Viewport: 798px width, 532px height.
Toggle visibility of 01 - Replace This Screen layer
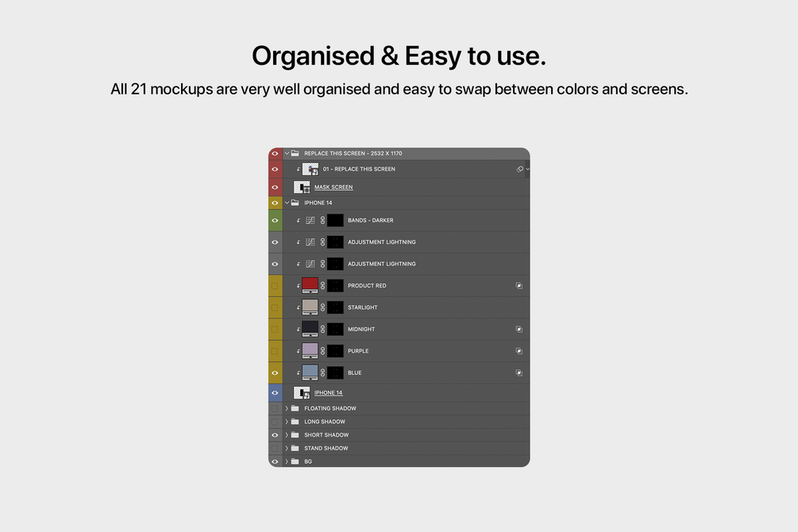275,169
